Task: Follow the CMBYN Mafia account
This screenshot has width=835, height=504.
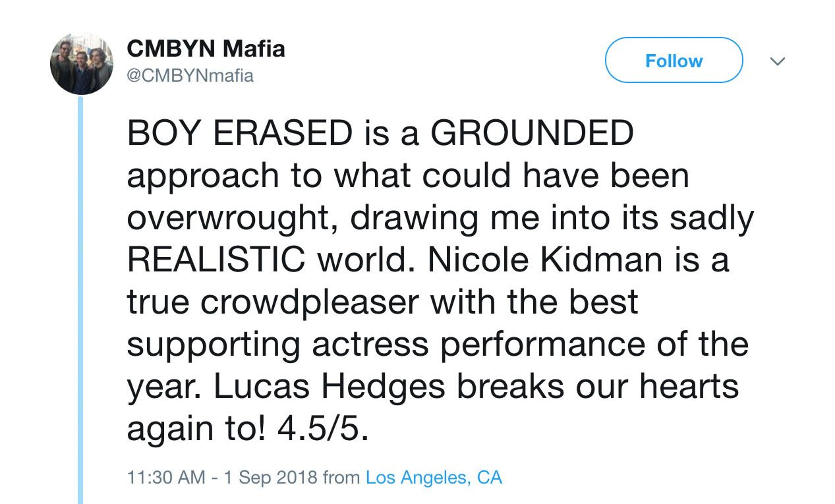Action: (674, 60)
